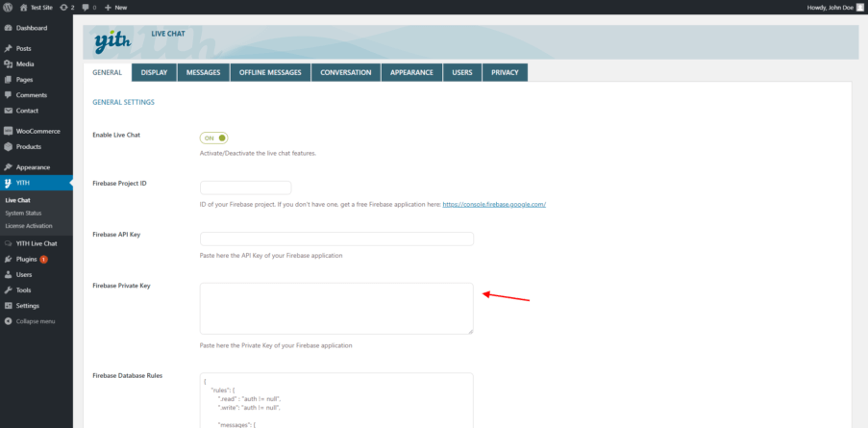The image size is (868, 428).
Task: Click inside Firebase Private Key textarea
Action: coord(336,309)
